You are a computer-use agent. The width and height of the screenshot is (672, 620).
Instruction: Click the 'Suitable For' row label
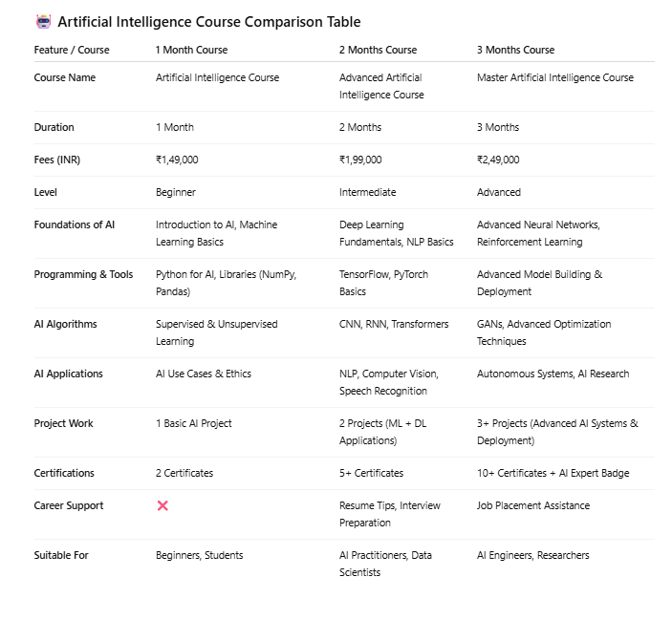point(60,555)
